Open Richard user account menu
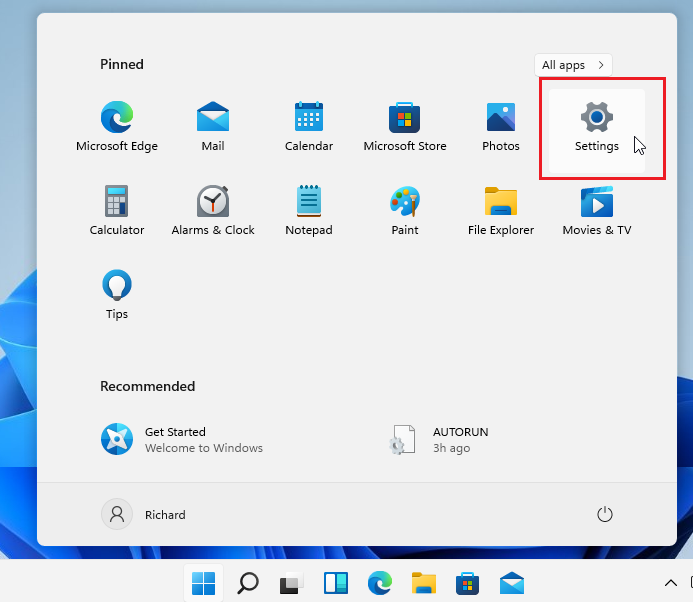693x603 pixels. coord(144,515)
